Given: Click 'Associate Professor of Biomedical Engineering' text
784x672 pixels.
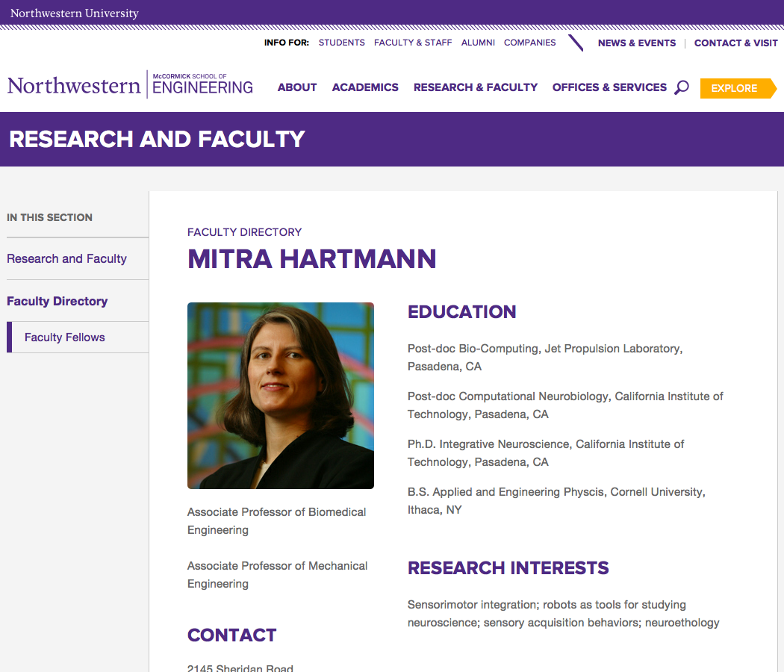Looking at the screenshot, I should click(x=276, y=521).
